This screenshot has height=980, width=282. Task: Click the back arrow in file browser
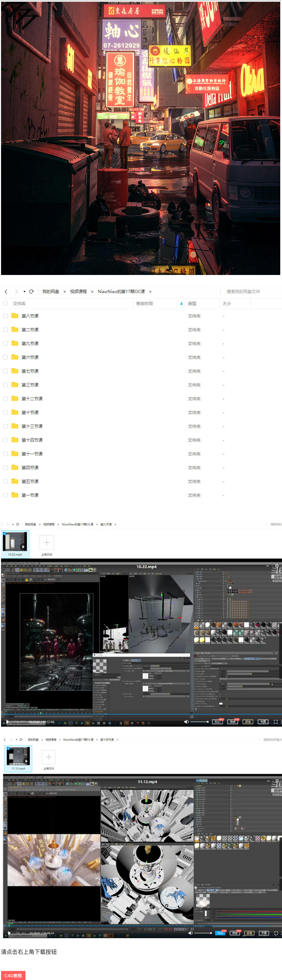(6, 291)
